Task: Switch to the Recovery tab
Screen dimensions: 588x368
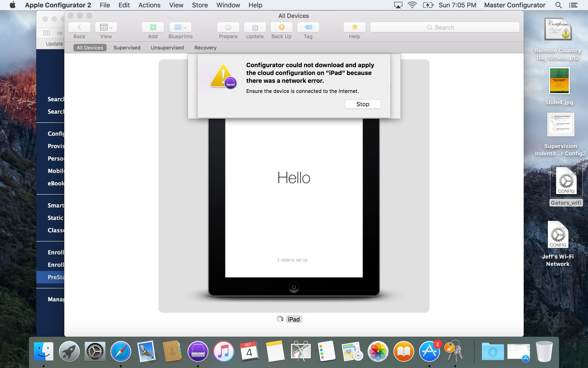Action: [205, 47]
